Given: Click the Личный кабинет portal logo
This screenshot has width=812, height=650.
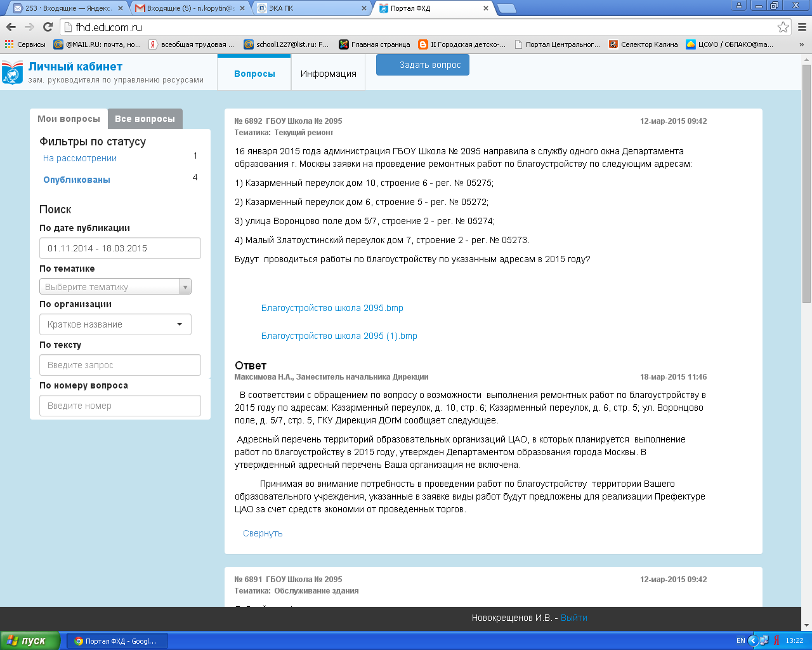Looking at the screenshot, I should click(x=12, y=72).
